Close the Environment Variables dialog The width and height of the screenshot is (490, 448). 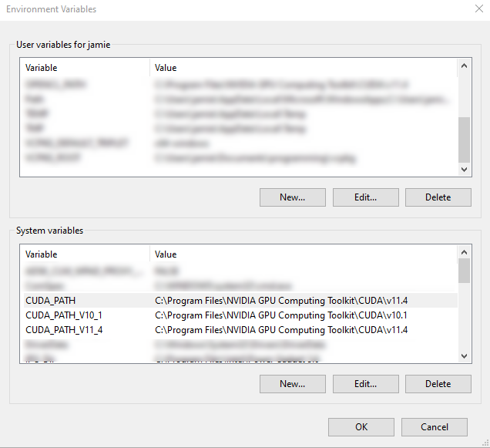coord(478,9)
